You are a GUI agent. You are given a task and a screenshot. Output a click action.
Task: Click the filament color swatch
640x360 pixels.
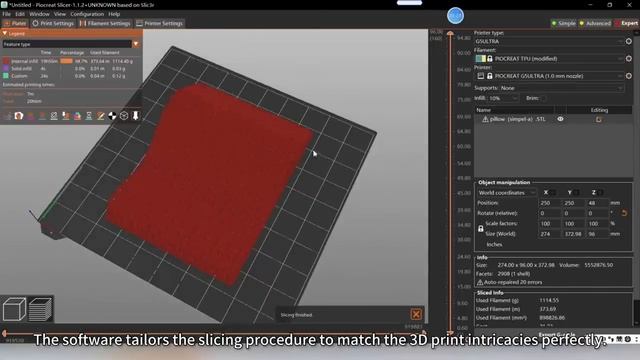coord(481,59)
